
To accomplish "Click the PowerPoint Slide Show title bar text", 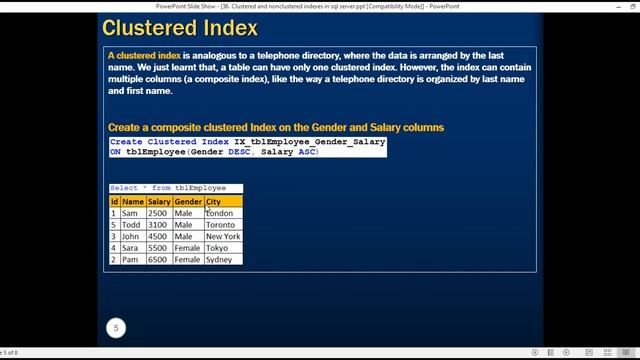I will [x=307, y=7].
